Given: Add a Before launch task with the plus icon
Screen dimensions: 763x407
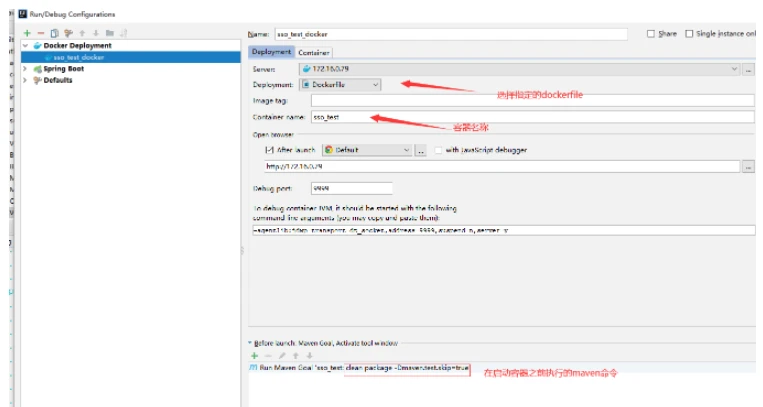Looking at the screenshot, I should 254,356.
